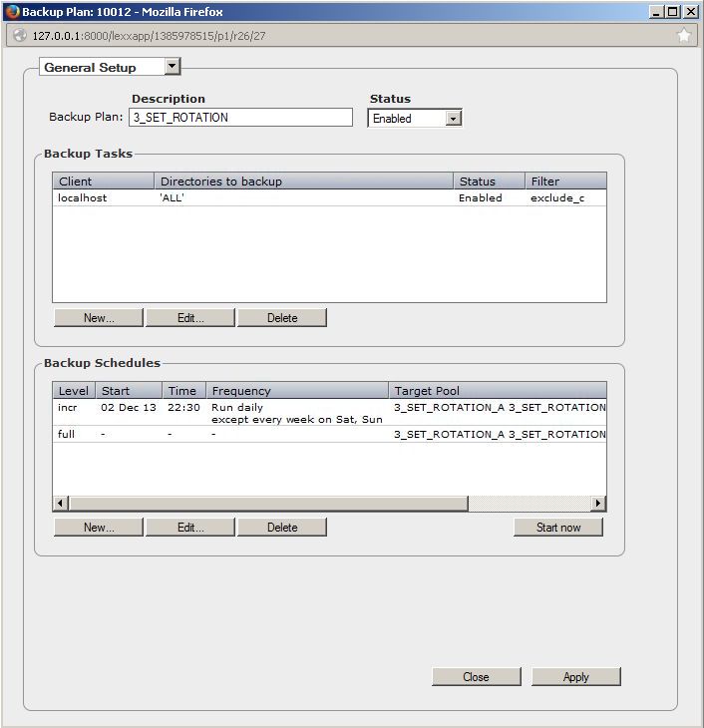The height and width of the screenshot is (728, 704).
Task: Click the site identity globe icon
Action: click(x=19, y=35)
